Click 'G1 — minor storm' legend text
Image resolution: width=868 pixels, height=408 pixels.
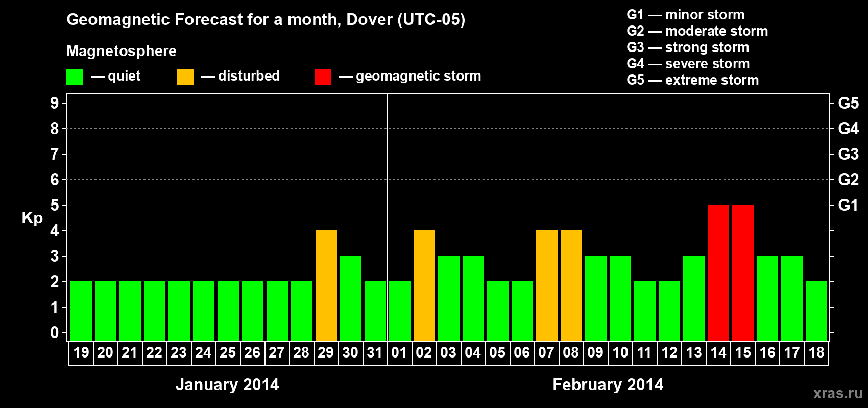(686, 15)
